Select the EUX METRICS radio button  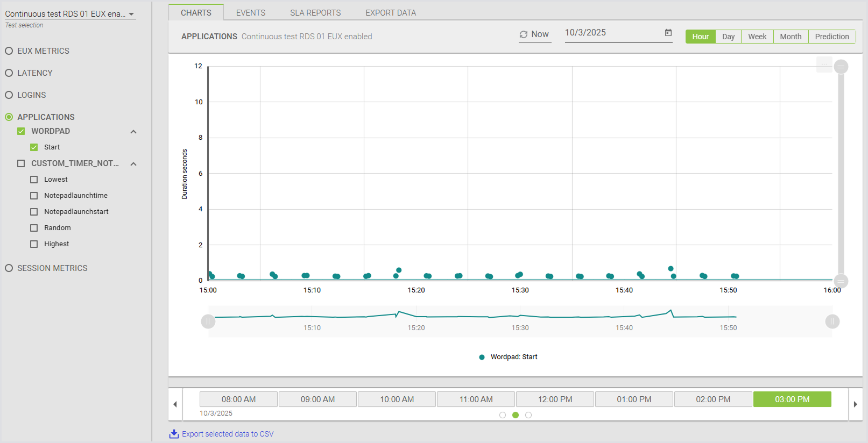coord(9,51)
